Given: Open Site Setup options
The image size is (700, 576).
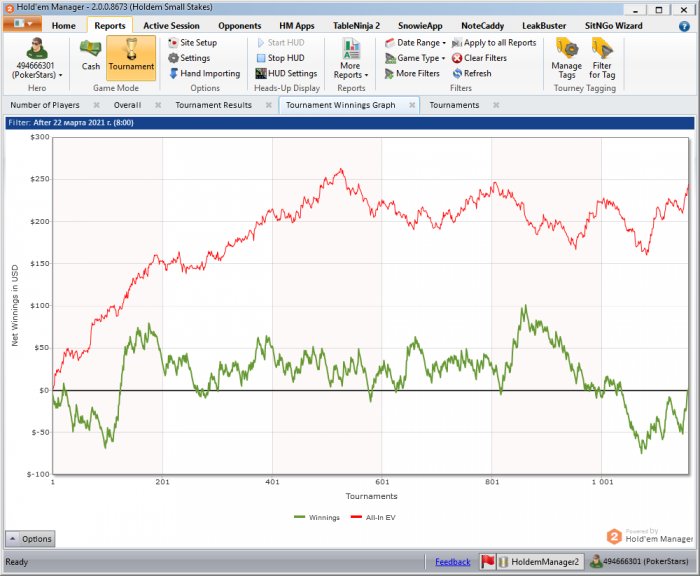Looking at the screenshot, I should pos(193,43).
